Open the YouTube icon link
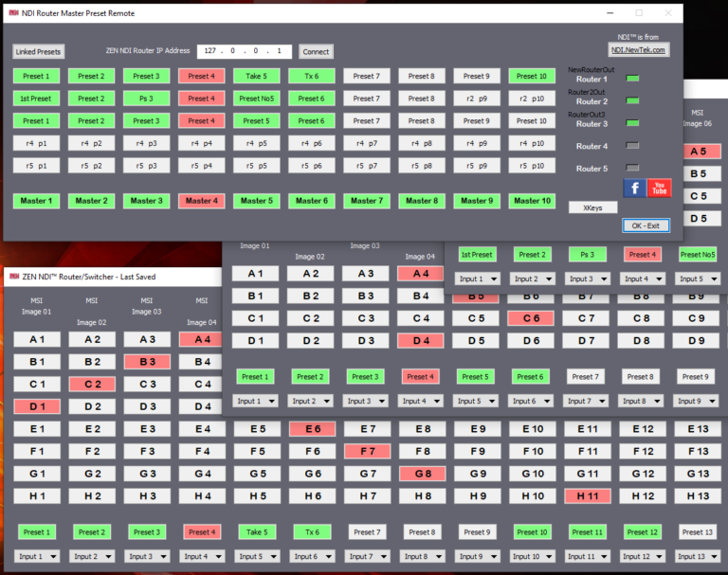 [659, 189]
